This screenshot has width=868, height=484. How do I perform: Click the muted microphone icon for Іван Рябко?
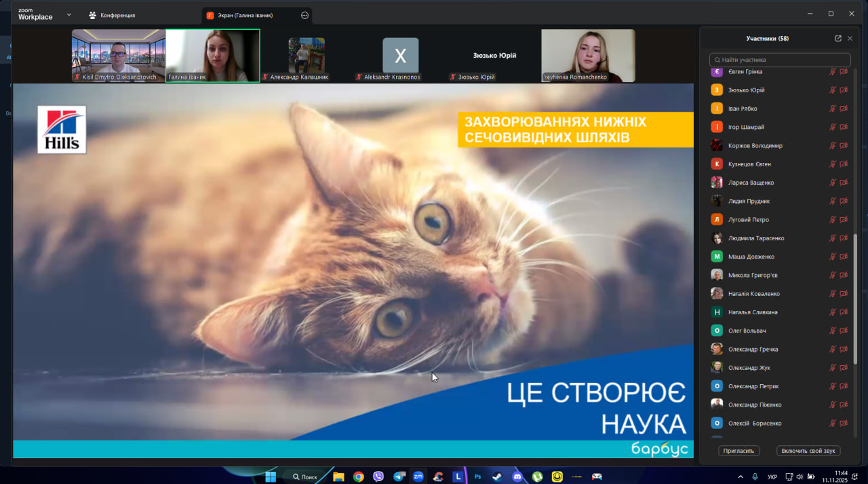[832, 109]
